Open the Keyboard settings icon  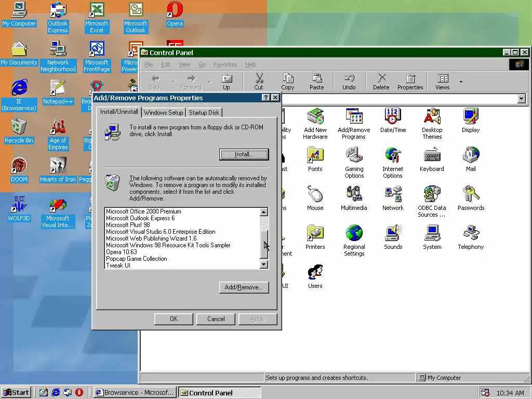click(432, 159)
